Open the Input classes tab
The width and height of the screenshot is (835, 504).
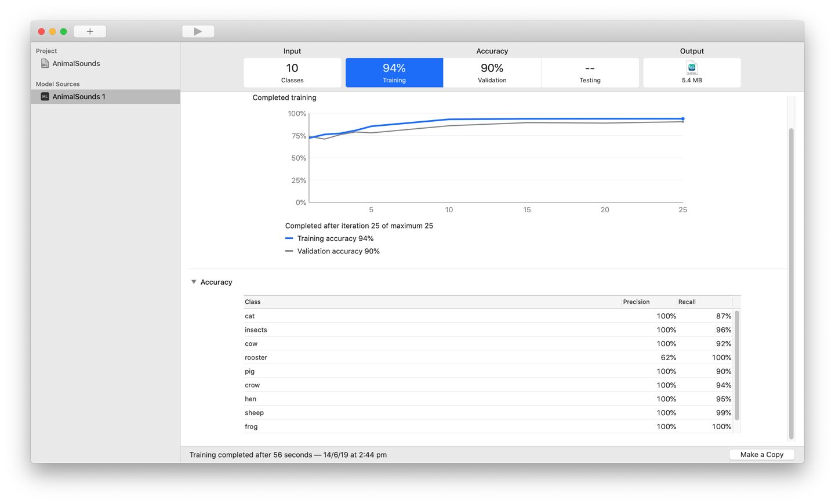(292, 72)
